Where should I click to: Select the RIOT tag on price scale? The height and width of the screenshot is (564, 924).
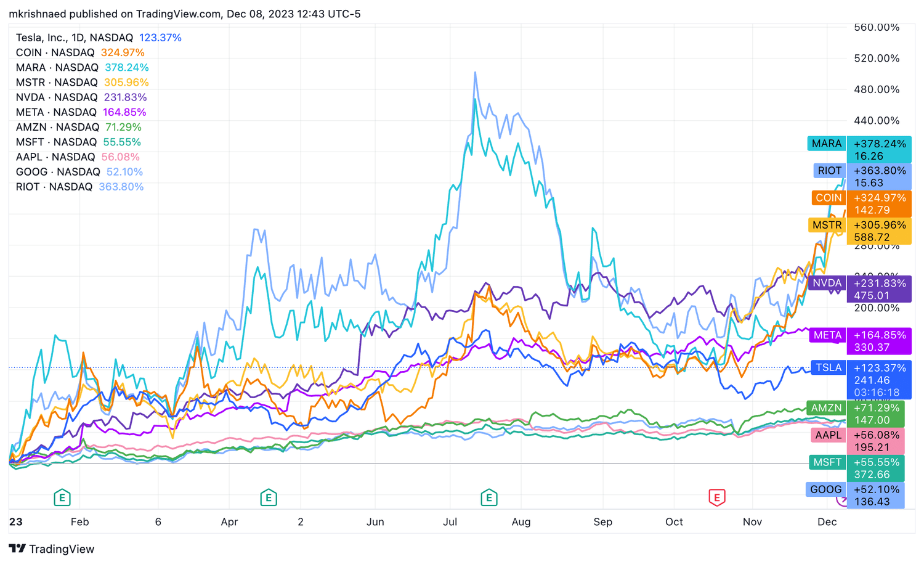(x=829, y=171)
